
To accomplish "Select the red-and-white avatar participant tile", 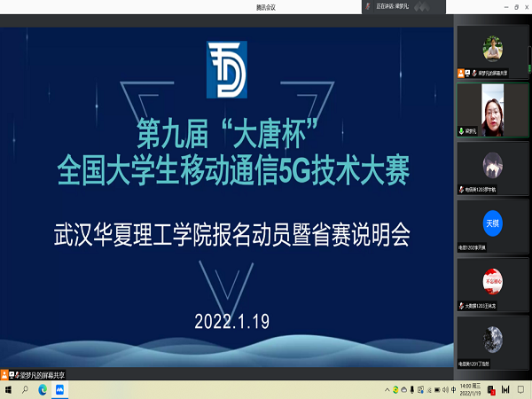I will (493, 285).
